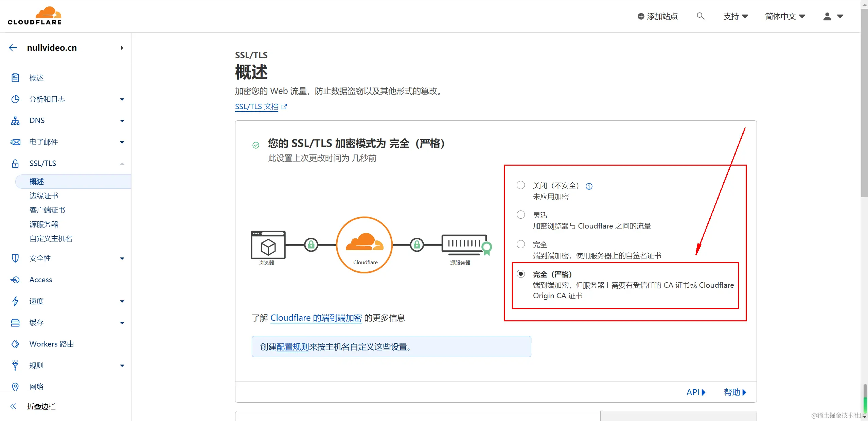This screenshot has width=868, height=421.
Task: Click the 折叠边栏 double-chevron icon
Action: click(13, 406)
